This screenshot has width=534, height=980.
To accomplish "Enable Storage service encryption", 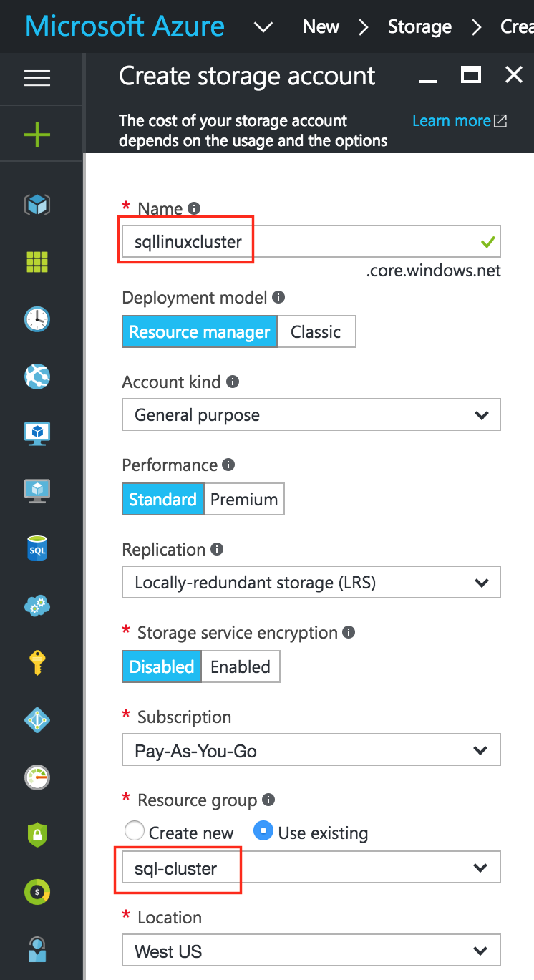I will [x=241, y=666].
